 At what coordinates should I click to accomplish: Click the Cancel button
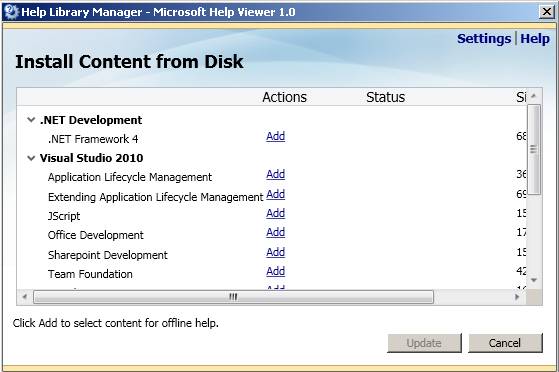(505, 343)
